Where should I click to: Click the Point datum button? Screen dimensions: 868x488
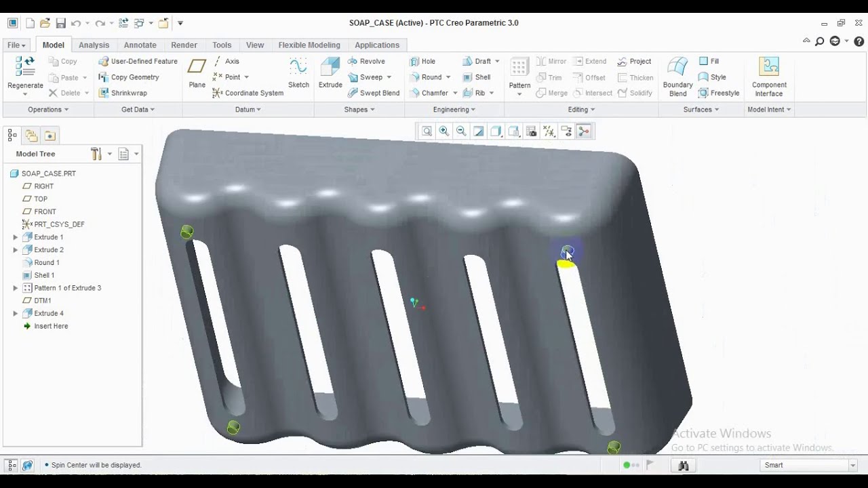coord(226,77)
